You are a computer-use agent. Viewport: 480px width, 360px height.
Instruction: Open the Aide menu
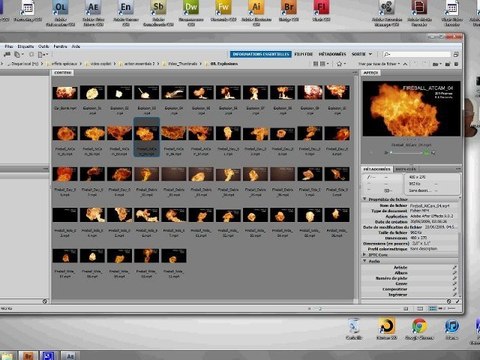(76, 46)
